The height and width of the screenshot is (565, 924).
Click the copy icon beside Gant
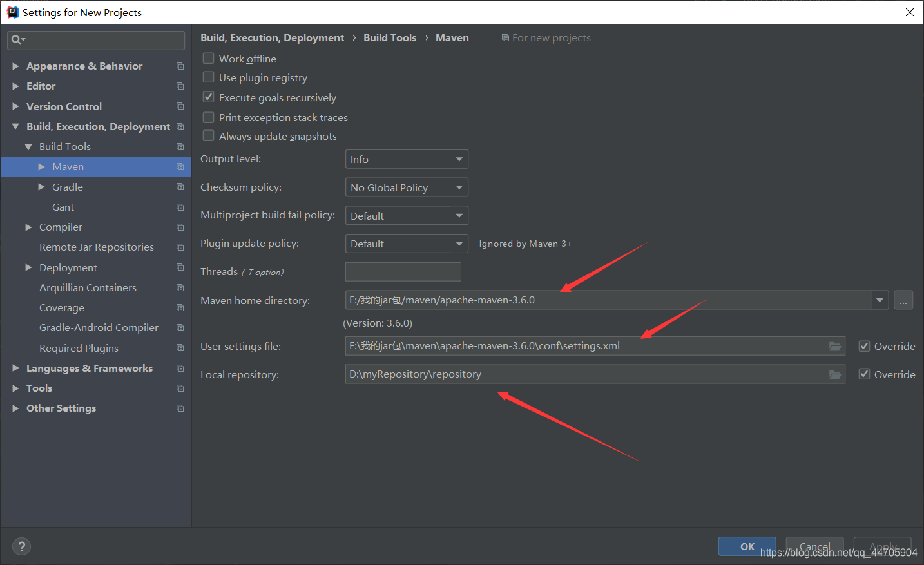(x=180, y=207)
